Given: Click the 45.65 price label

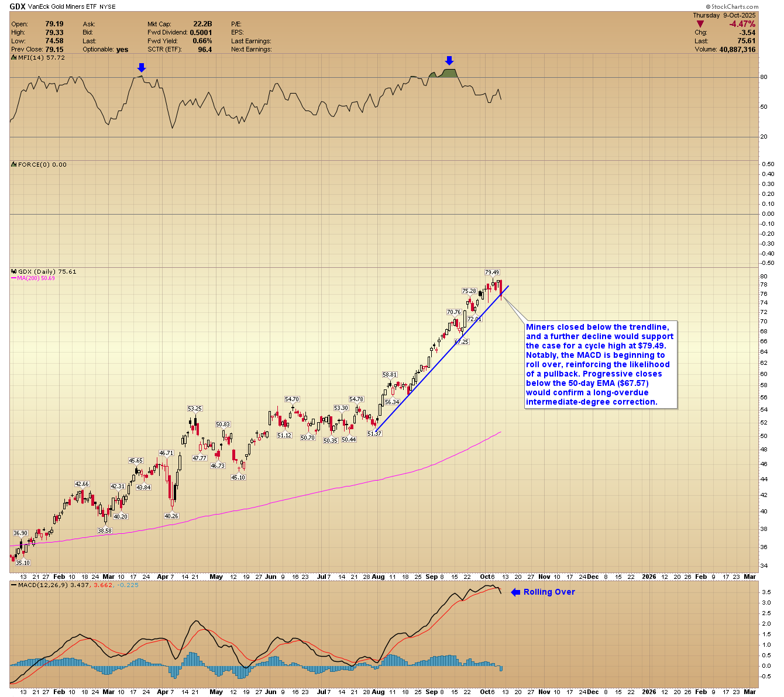Looking at the screenshot, I should (136, 461).
